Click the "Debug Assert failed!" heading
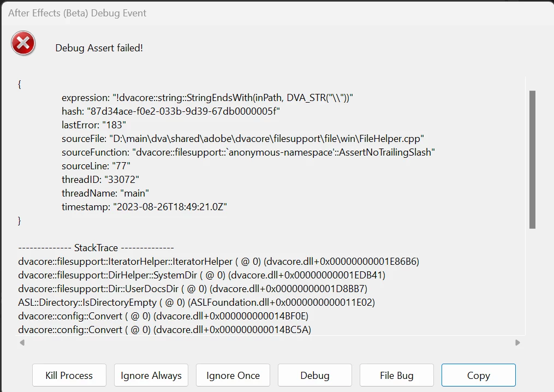 click(99, 47)
